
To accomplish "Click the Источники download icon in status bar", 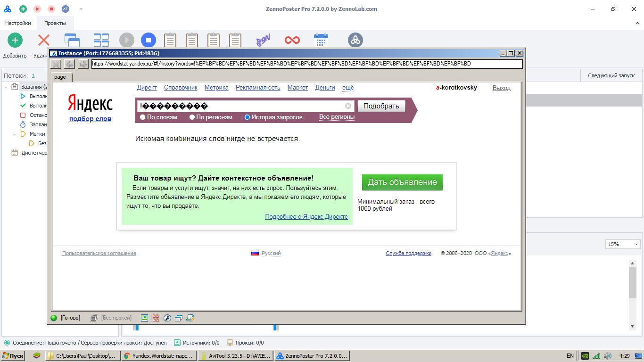I will pos(177,343).
